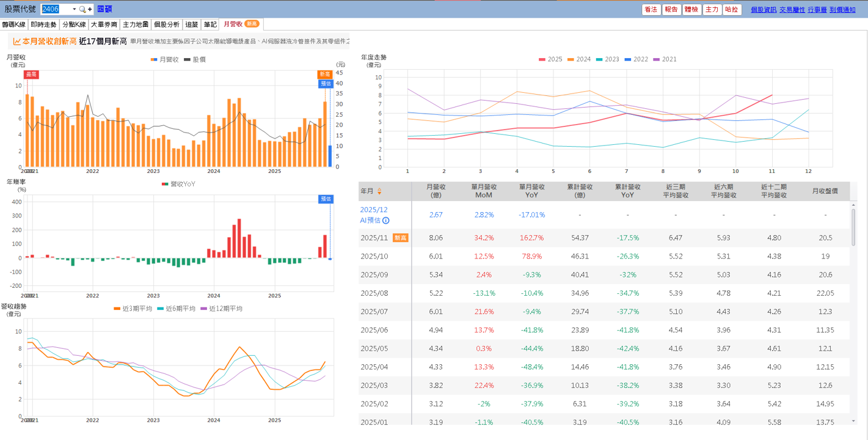868x440 pixels.
Task: Toggle the 2021 line in yearly trend legend
Action: pos(665,59)
